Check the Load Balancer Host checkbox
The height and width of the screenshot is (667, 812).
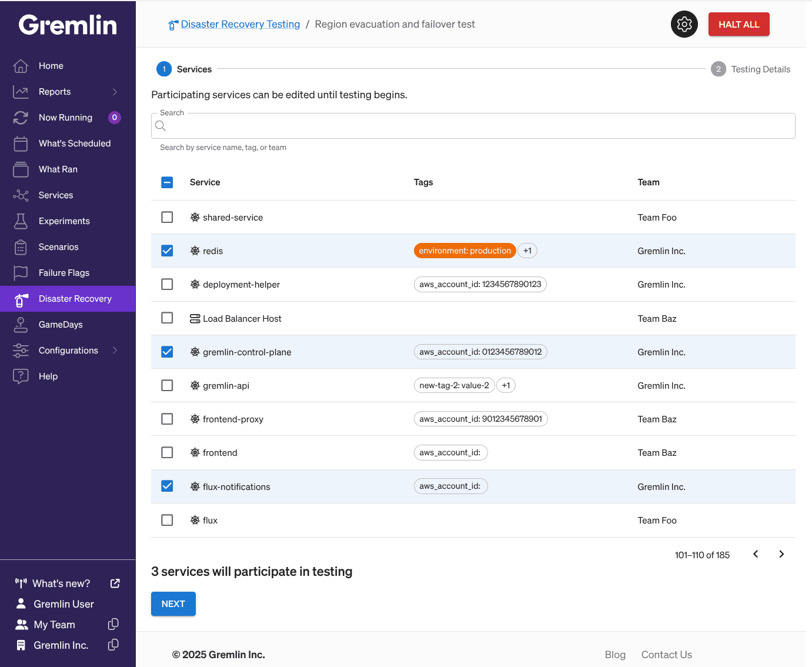tap(167, 318)
